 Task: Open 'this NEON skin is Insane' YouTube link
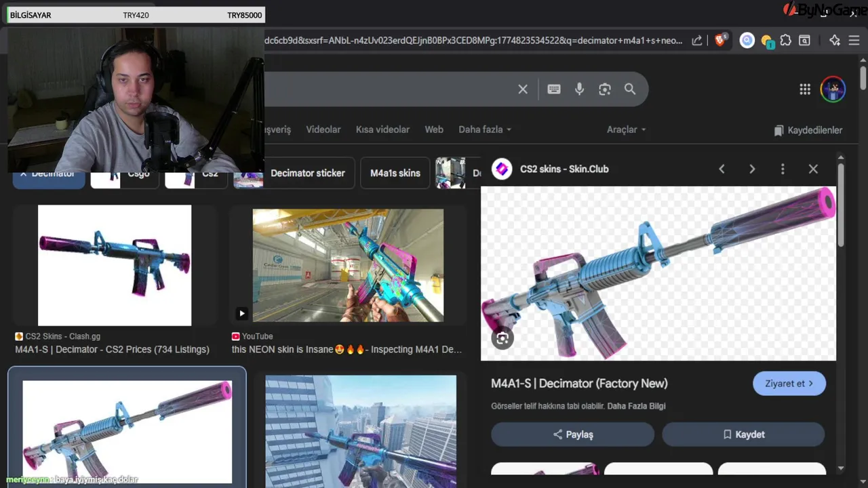pyautogui.click(x=347, y=350)
